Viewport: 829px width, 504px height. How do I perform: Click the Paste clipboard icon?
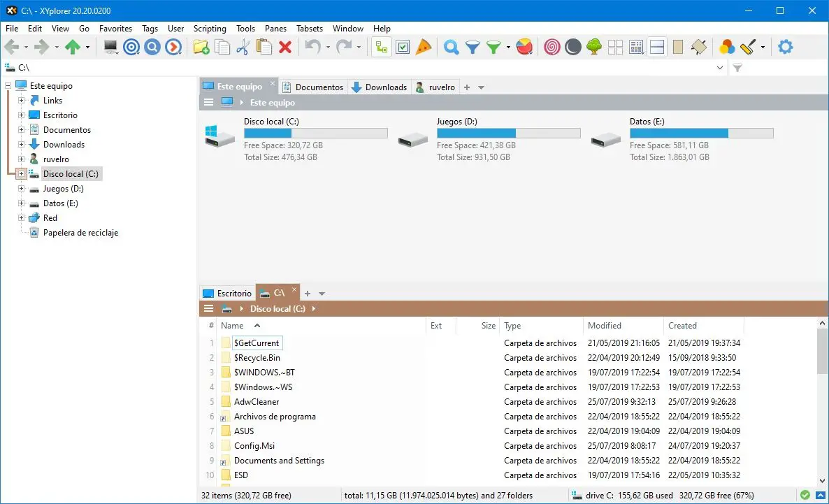[x=264, y=47]
